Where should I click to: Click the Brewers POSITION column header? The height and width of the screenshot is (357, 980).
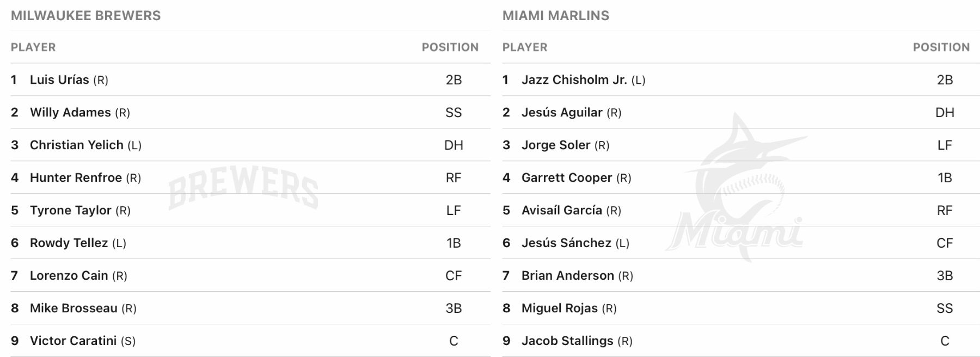pyautogui.click(x=450, y=47)
